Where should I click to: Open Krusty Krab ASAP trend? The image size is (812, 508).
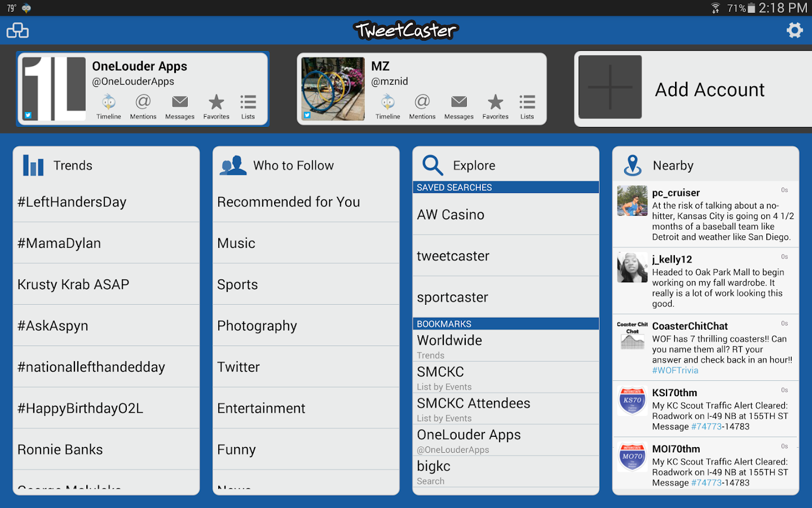point(106,284)
